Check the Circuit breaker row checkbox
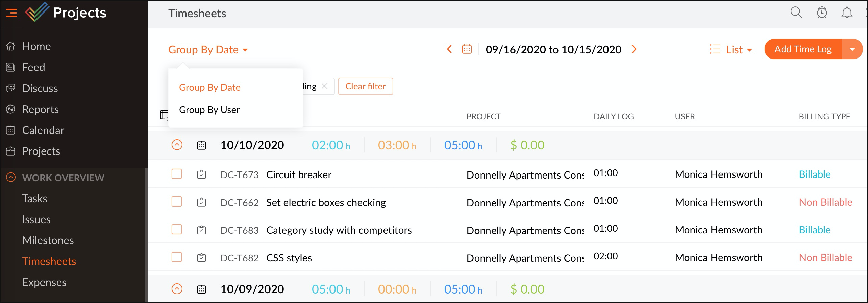The width and height of the screenshot is (868, 303). (x=177, y=174)
